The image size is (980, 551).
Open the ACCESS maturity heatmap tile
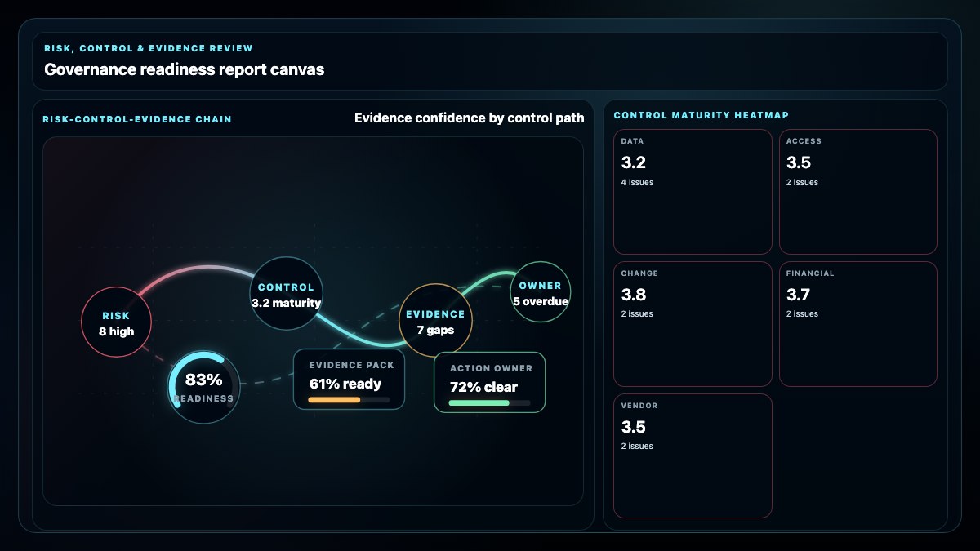click(x=858, y=192)
